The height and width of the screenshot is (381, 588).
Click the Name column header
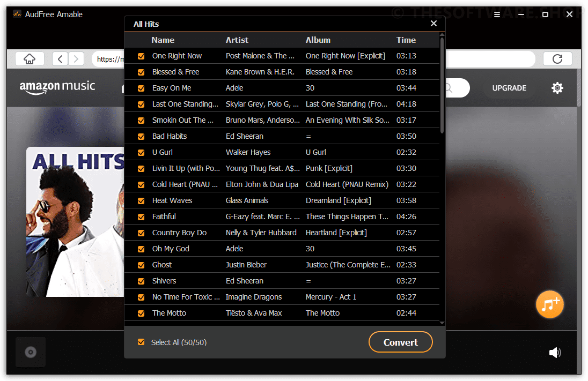tap(163, 40)
